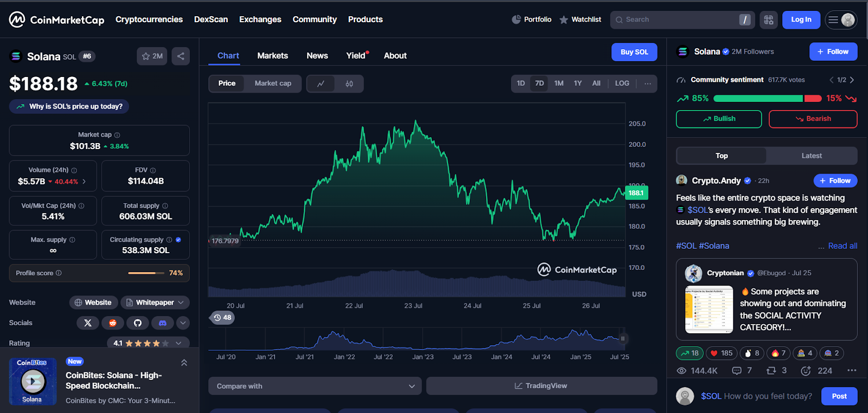Click the Profile score progress bar
This screenshot has width=868, height=413.
[146, 273]
